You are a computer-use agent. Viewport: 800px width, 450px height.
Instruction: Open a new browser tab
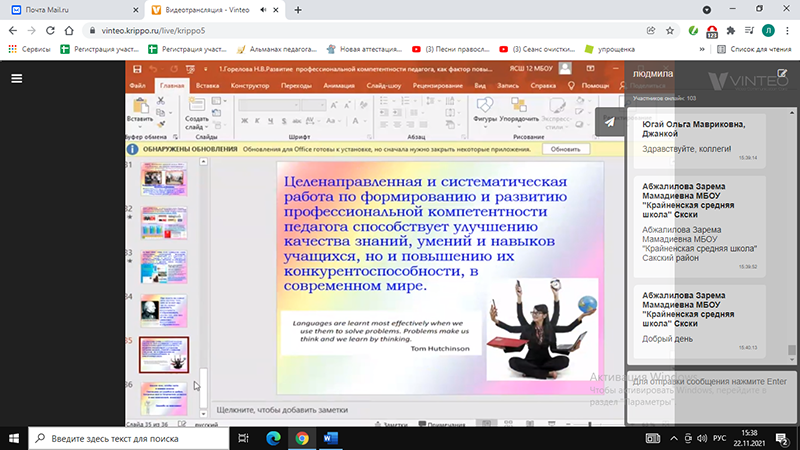click(x=298, y=10)
